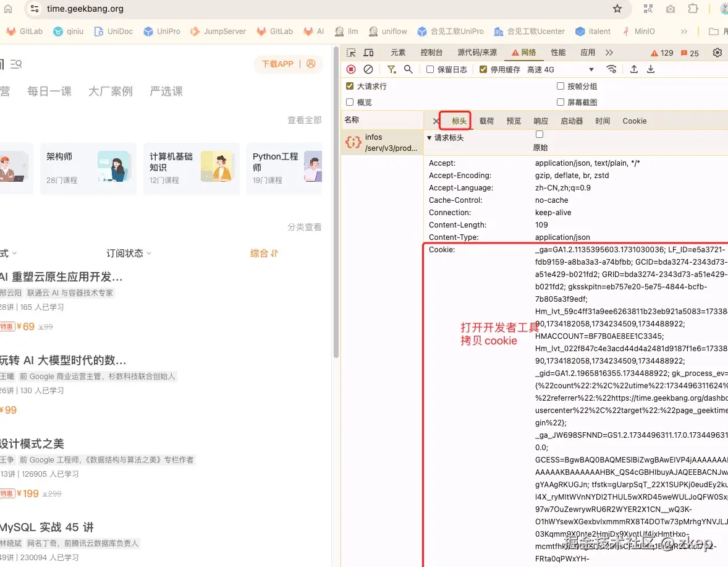Open the 严选课 page tab
The image size is (728, 567).
(x=166, y=92)
